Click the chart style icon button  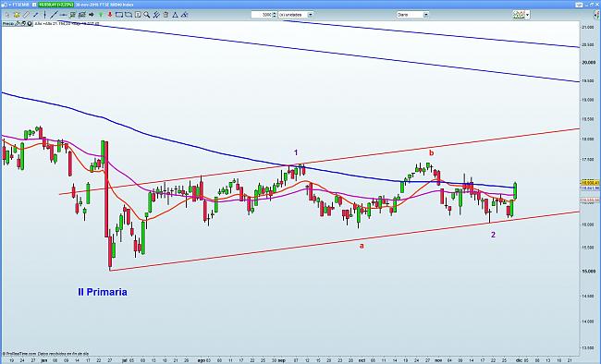[x=519, y=15]
